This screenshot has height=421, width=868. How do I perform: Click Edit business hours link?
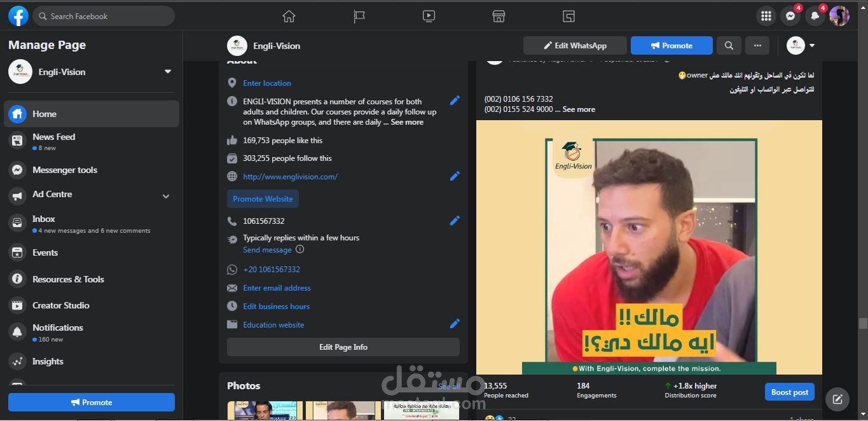pos(277,307)
